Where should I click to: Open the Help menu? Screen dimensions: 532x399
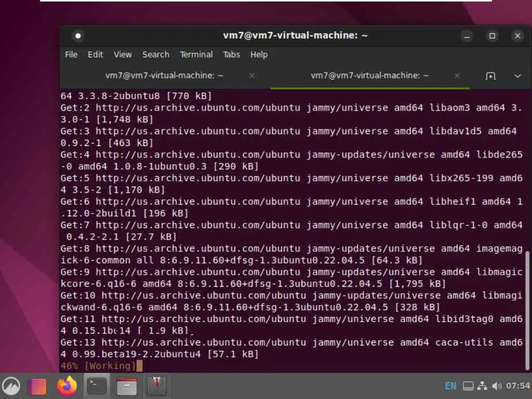click(259, 55)
